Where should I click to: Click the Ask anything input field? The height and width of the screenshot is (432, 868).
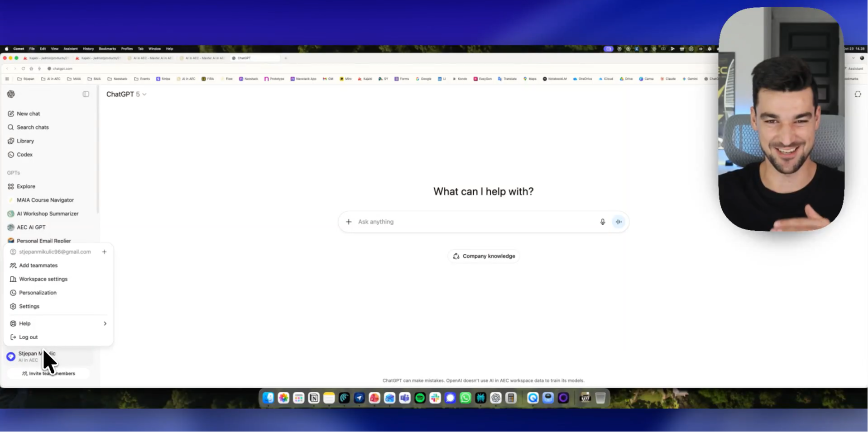475,222
